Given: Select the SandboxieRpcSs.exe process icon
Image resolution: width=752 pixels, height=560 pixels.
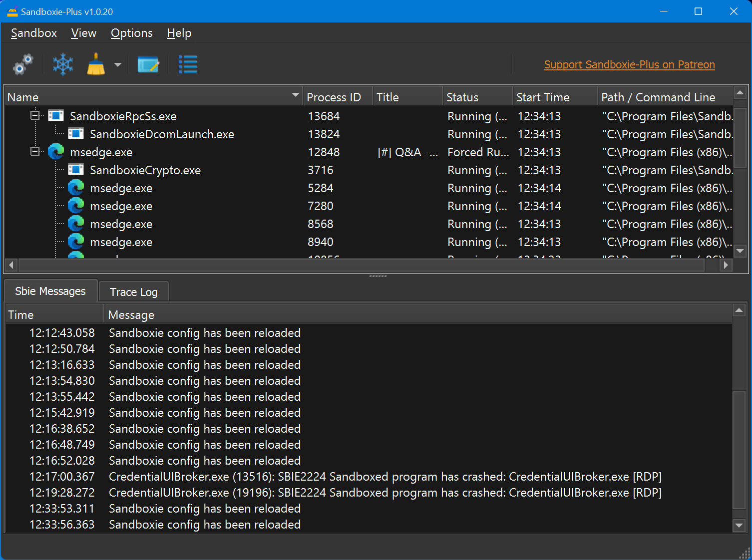Looking at the screenshot, I should point(56,116).
